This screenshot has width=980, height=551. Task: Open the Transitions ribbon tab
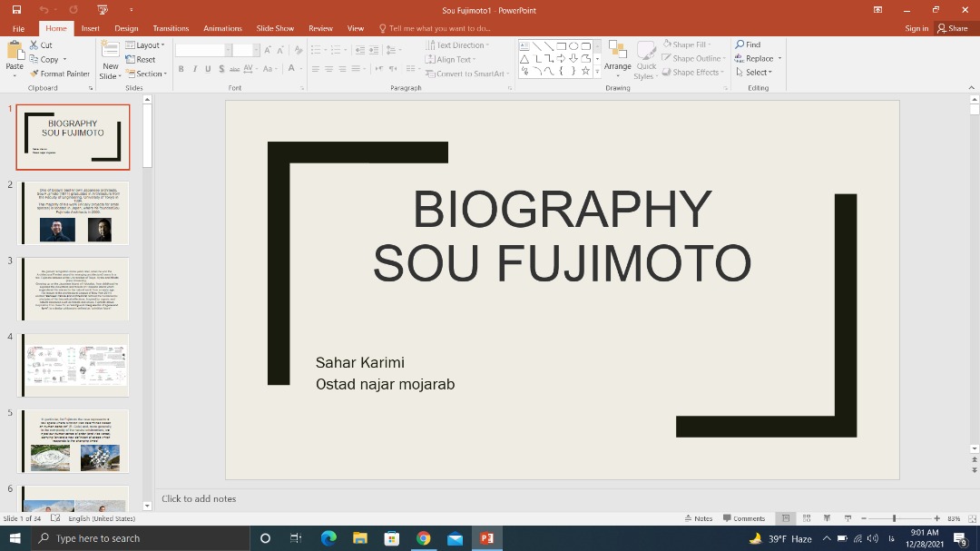[171, 28]
